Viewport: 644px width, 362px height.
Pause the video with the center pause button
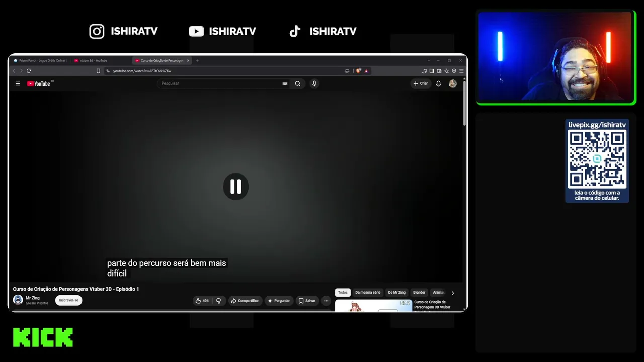point(235,187)
